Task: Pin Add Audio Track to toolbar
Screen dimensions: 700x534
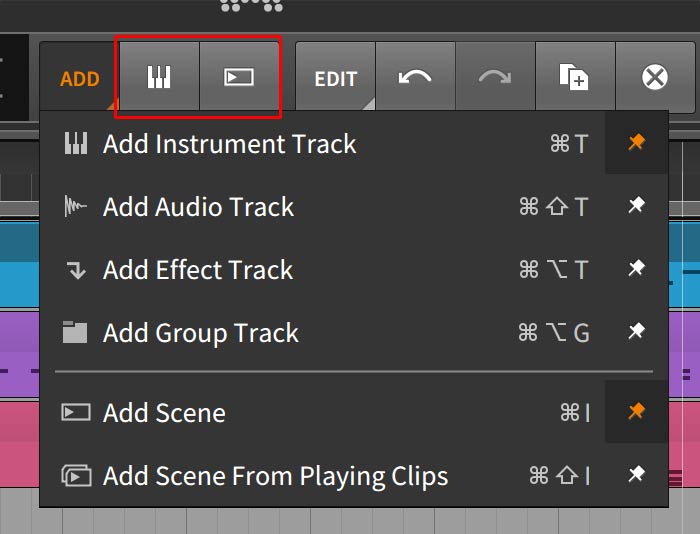Action: pos(636,206)
